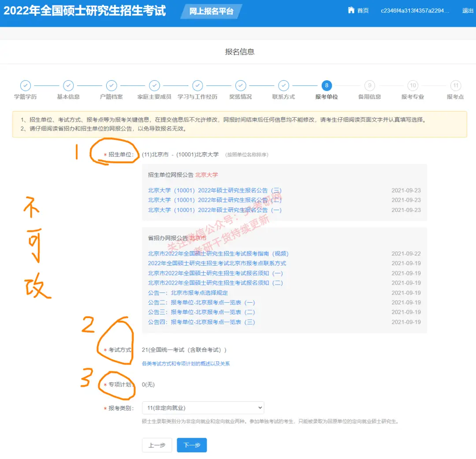Select step 9 circle 备用信息

tap(370, 85)
